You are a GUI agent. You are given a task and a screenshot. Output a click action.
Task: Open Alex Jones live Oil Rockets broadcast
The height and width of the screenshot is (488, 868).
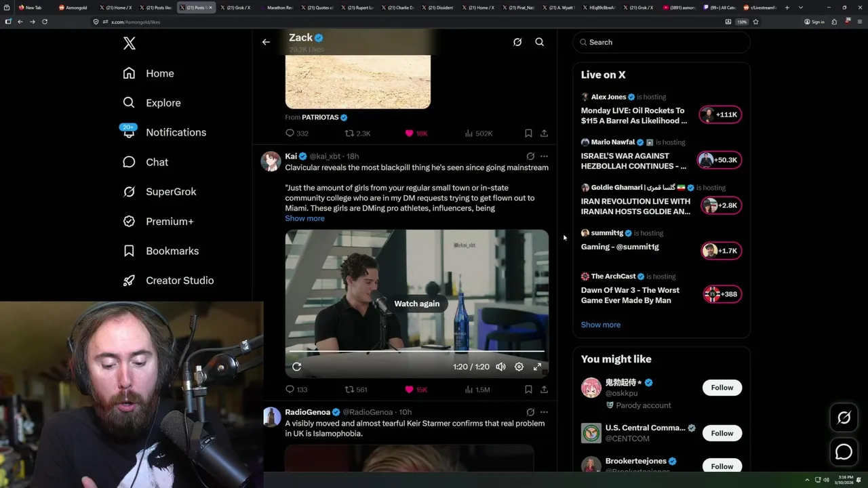pyautogui.click(x=634, y=115)
